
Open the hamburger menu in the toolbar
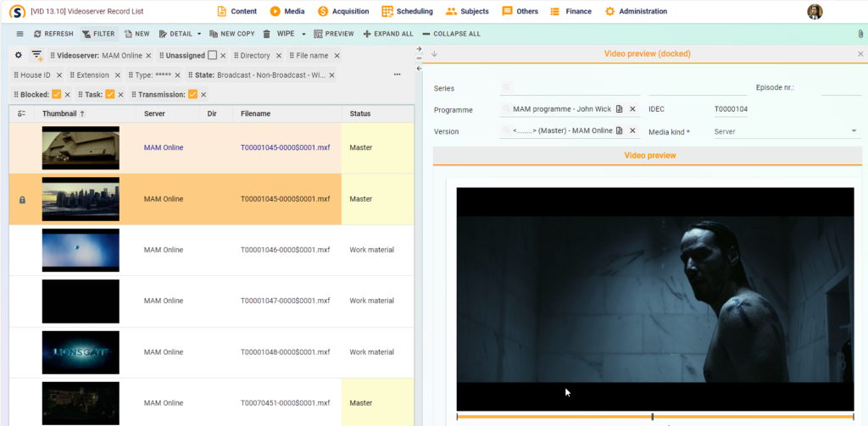click(x=20, y=34)
